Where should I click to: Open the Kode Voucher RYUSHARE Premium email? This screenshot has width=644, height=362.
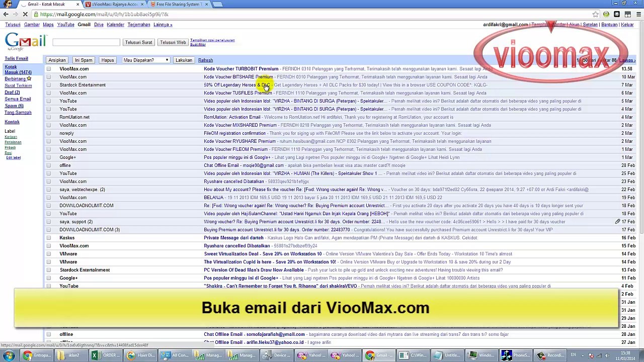click(239, 141)
